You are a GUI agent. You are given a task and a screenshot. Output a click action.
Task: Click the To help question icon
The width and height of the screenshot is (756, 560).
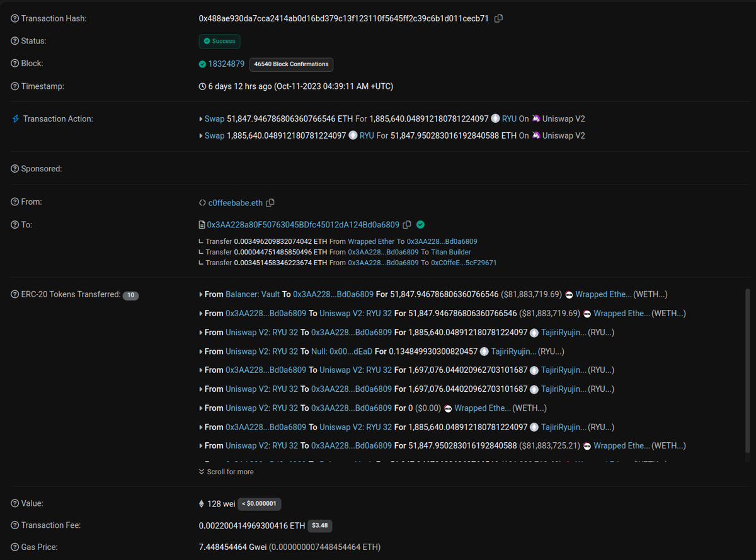tap(15, 225)
